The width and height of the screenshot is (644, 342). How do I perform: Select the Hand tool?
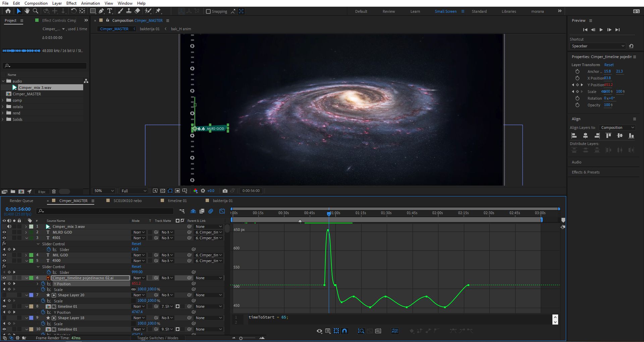point(27,11)
